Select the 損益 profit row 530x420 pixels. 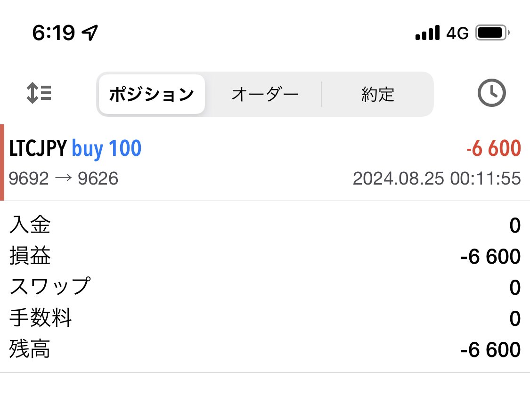coord(265,256)
